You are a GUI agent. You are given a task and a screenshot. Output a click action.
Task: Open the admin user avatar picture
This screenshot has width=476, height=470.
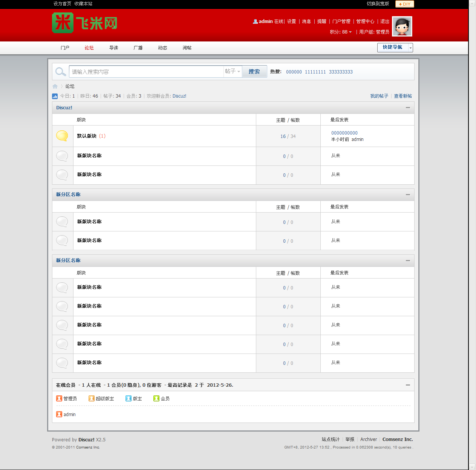tap(402, 26)
